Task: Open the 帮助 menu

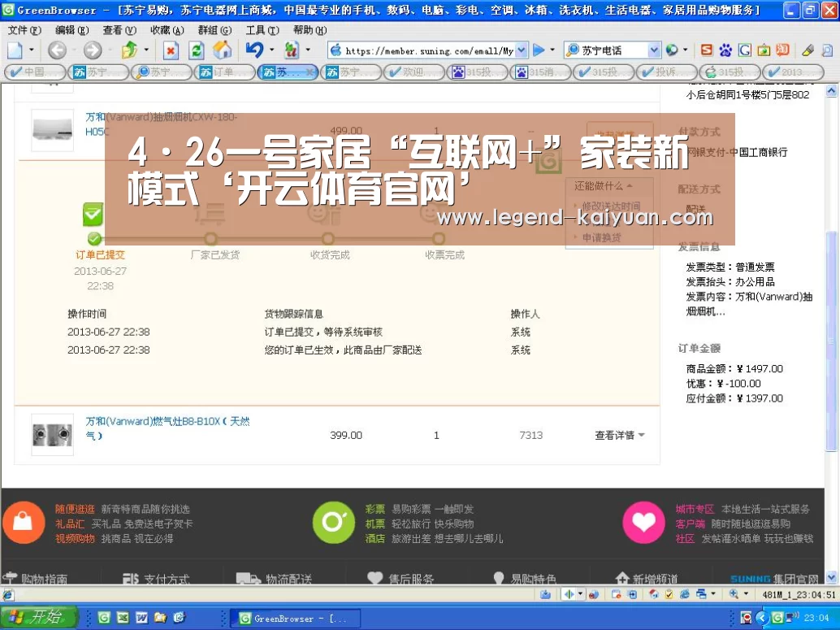Action: 310,30
